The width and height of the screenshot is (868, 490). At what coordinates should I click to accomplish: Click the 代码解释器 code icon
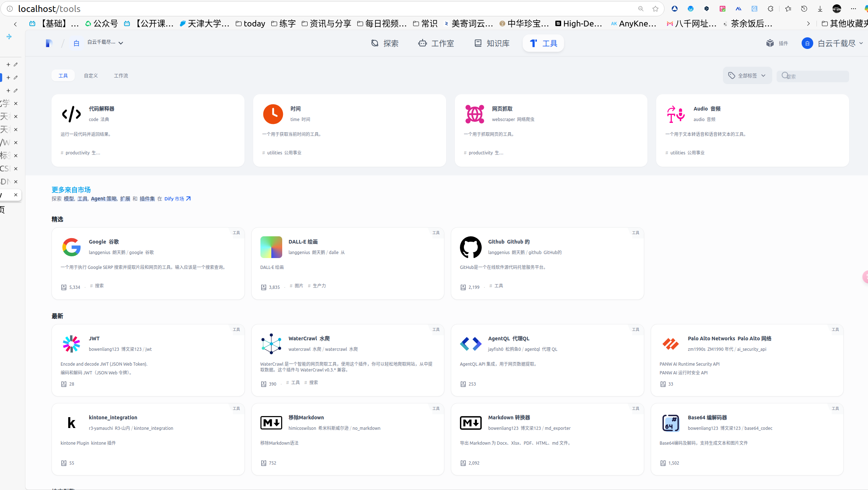pos(71,114)
